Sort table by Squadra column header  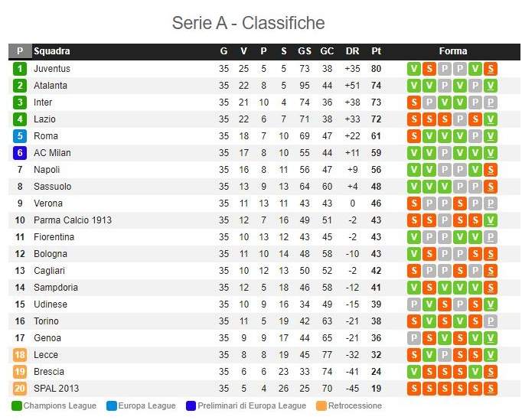tap(52, 51)
